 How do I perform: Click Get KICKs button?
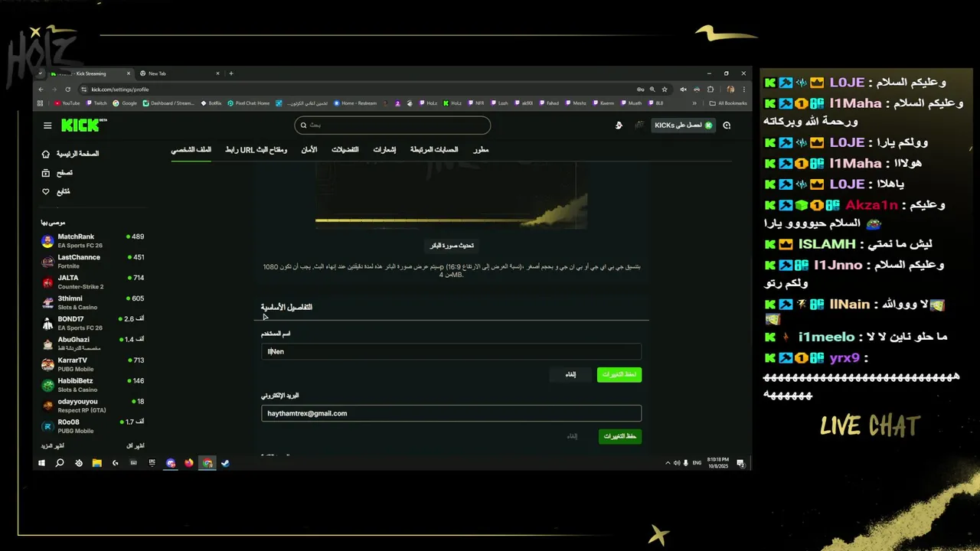(x=684, y=126)
